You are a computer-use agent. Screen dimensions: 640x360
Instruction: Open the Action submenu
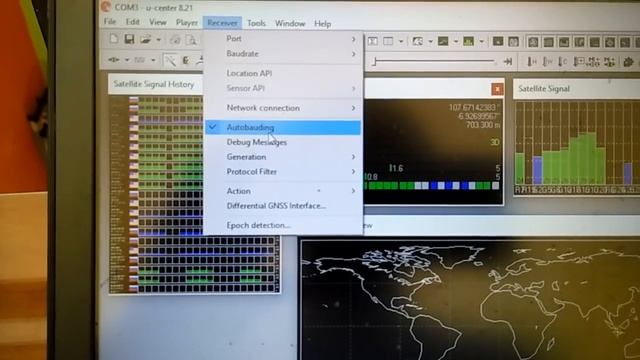(x=282, y=191)
